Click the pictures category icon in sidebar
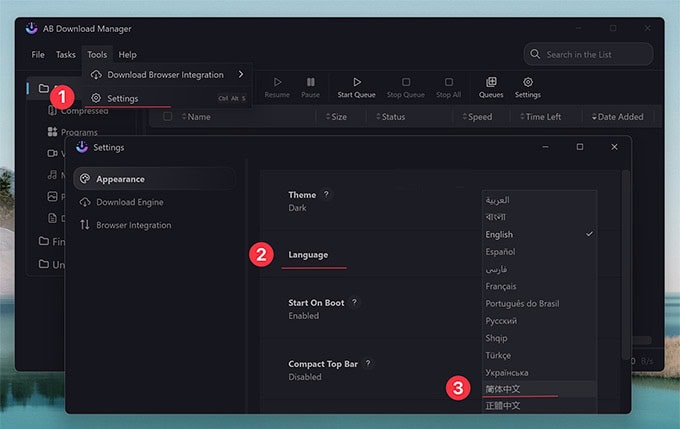680x429 pixels. point(52,196)
